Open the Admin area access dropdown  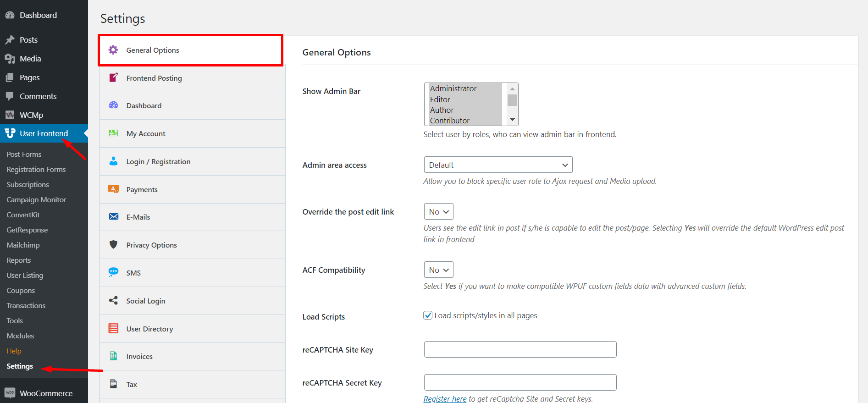(x=498, y=165)
